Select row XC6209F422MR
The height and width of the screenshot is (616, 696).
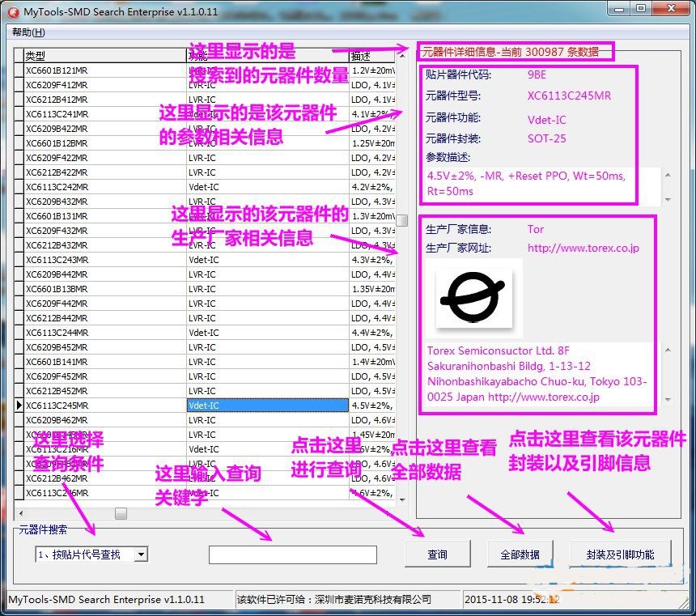(204, 158)
